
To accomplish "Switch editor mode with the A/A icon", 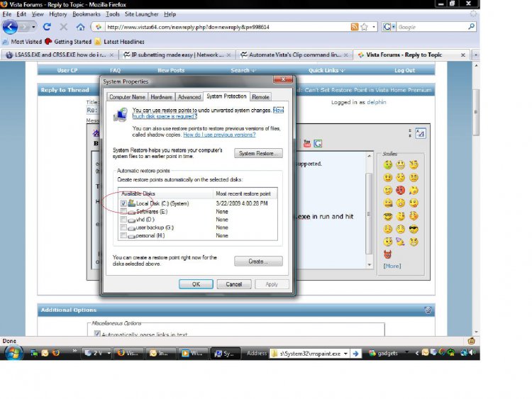I will click(x=421, y=133).
